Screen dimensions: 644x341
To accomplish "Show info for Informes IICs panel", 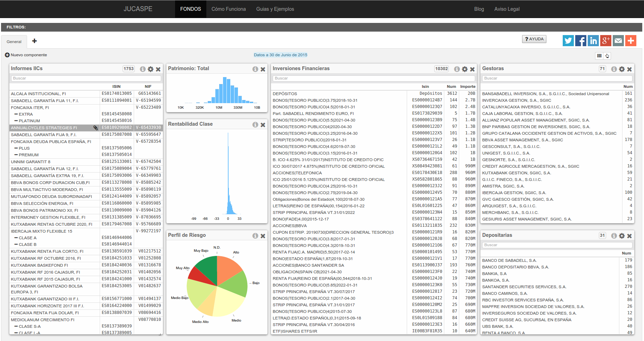I will (142, 69).
